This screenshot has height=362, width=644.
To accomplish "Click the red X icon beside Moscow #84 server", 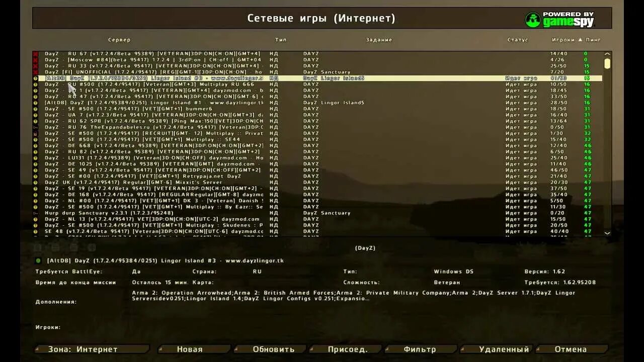I will point(36,60).
